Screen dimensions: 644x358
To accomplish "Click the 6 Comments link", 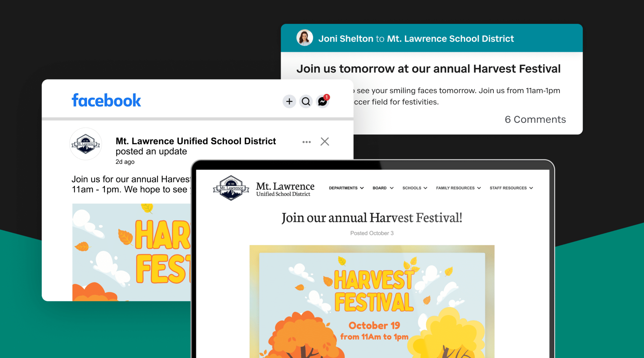I will point(535,120).
